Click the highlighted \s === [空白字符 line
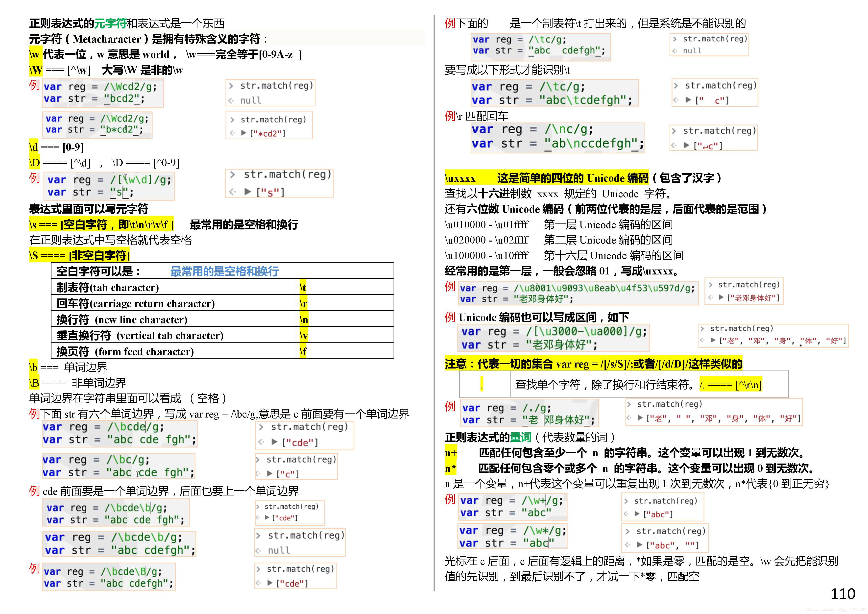868x614 pixels. tap(101, 224)
